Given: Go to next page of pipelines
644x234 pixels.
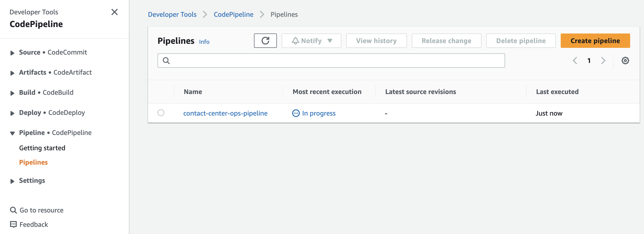Looking at the screenshot, I should [603, 60].
